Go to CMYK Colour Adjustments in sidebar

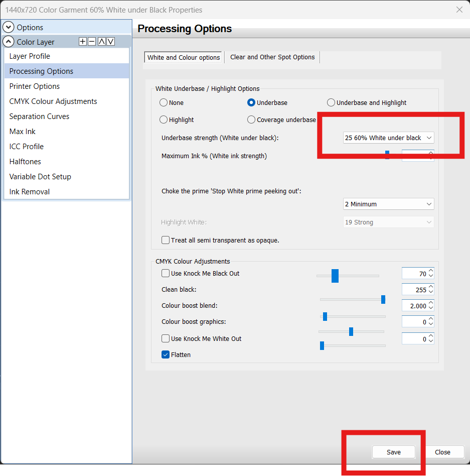pos(67,101)
